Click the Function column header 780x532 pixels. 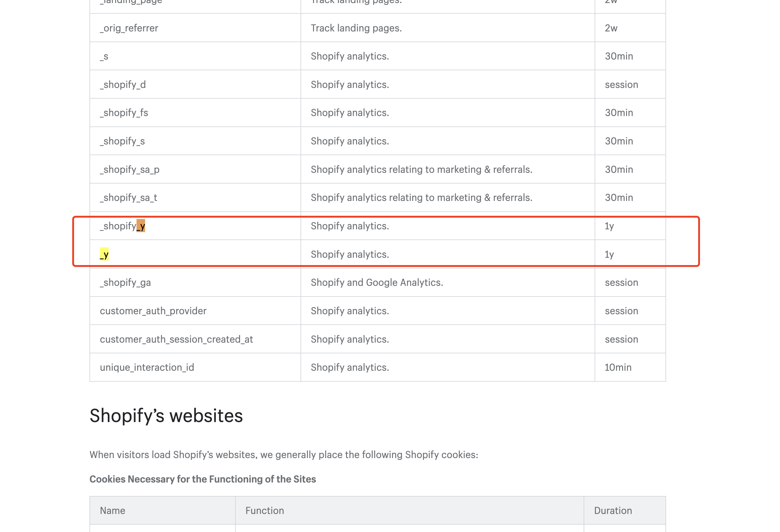click(x=264, y=511)
